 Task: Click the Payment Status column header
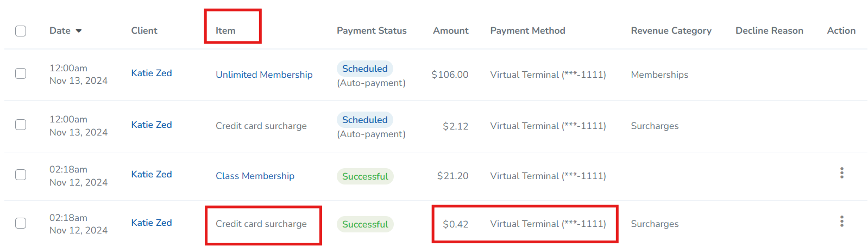tap(372, 30)
